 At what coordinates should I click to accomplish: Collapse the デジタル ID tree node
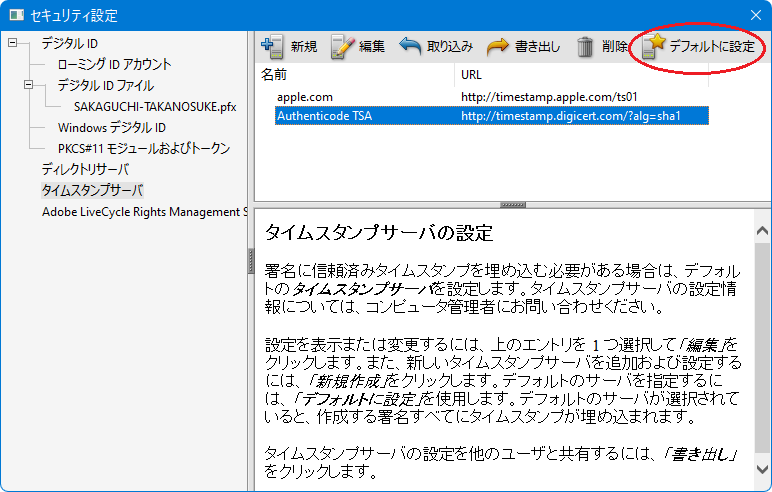[x=13, y=44]
